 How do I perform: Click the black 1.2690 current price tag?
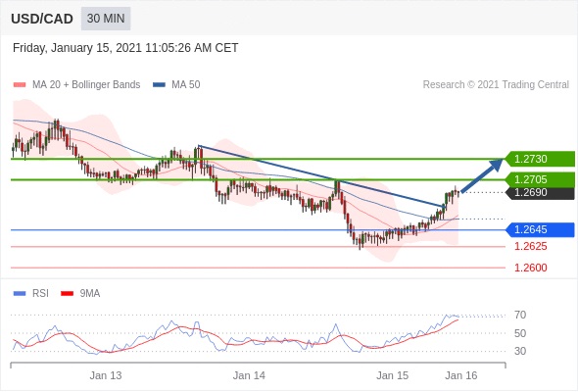540,192
